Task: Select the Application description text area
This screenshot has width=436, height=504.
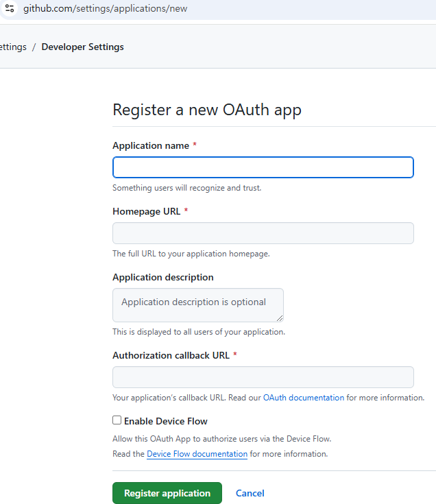Action: [x=198, y=305]
